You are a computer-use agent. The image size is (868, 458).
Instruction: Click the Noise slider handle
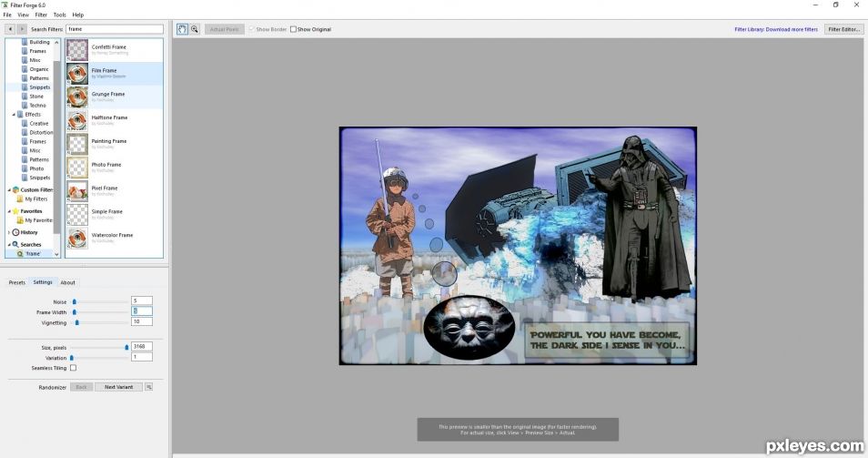(75, 301)
